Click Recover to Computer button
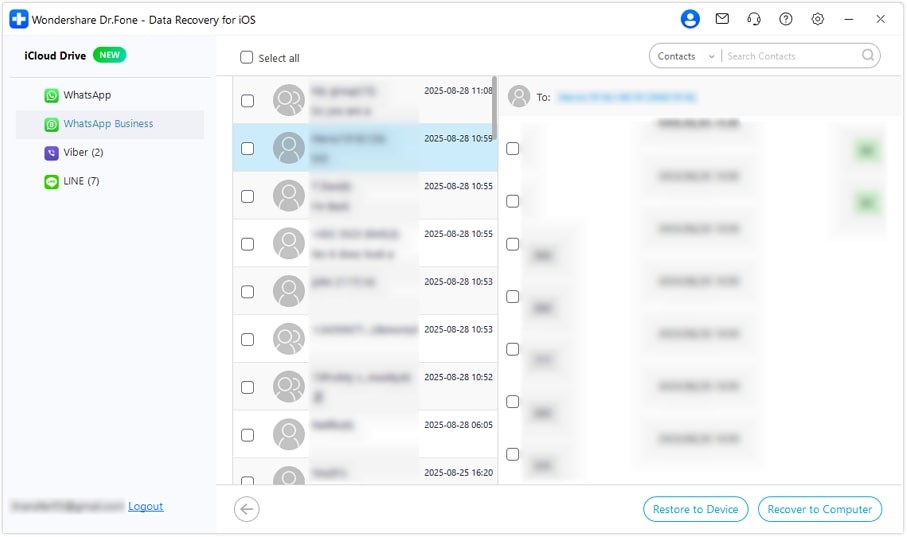 pos(820,509)
